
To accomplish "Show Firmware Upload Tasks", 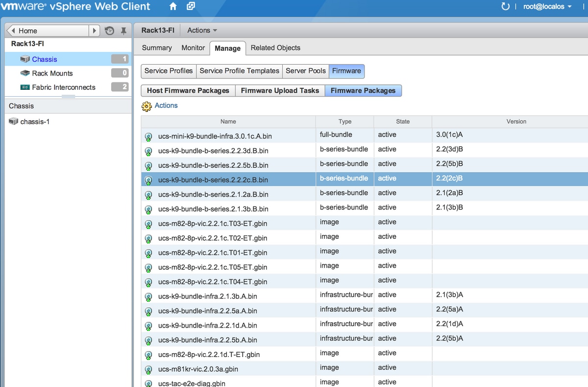I will pyautogui.click(x=280, y=91).
